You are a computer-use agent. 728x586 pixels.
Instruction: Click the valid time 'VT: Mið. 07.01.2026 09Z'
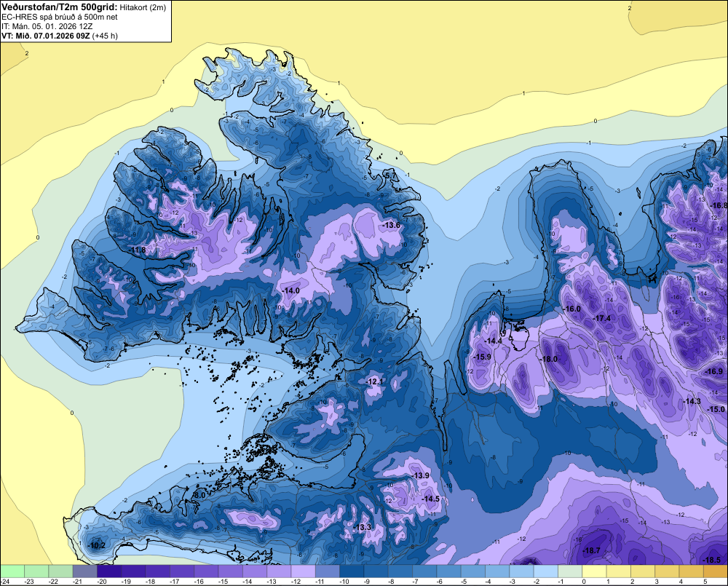click(x=45, y=36)
